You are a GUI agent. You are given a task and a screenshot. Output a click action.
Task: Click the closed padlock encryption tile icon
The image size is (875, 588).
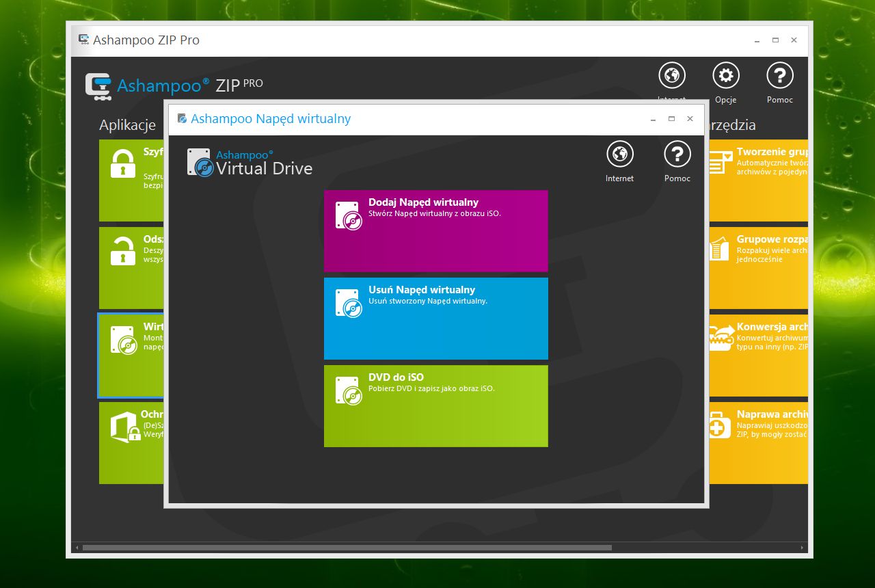[x=123, y=164]
